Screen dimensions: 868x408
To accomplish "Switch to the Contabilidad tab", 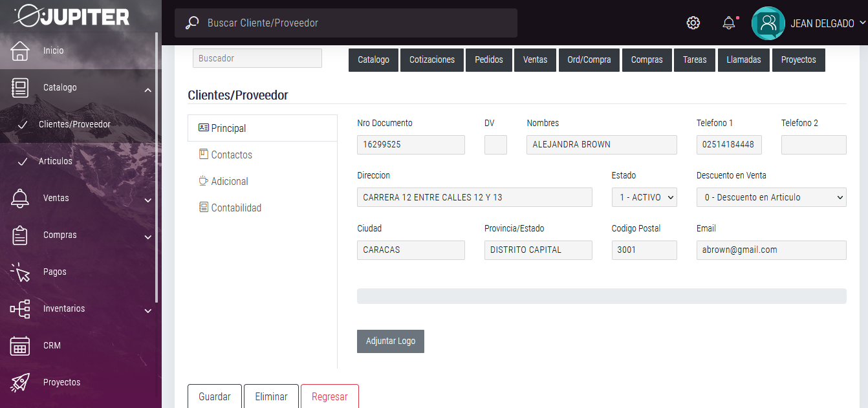I will [262, 208].
